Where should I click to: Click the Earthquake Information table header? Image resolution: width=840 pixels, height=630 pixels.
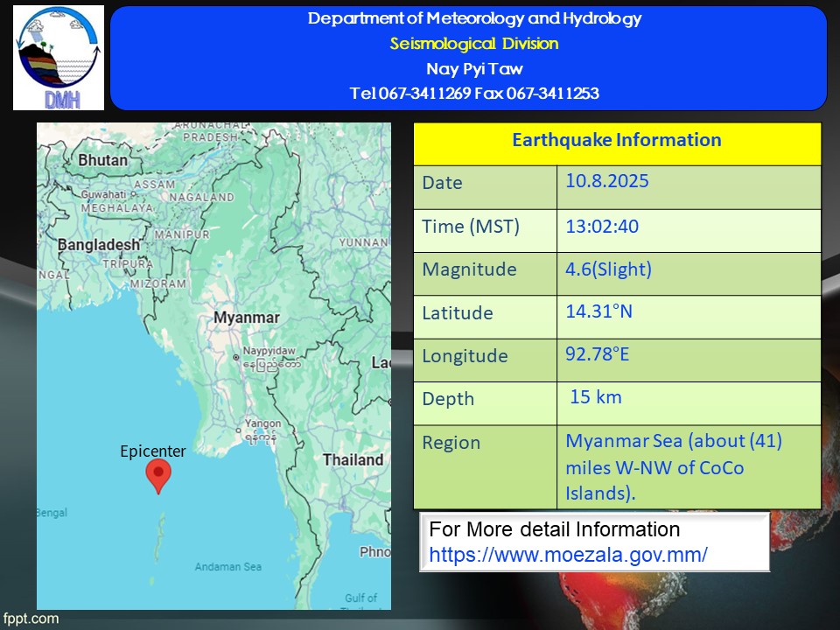(616, 141)
